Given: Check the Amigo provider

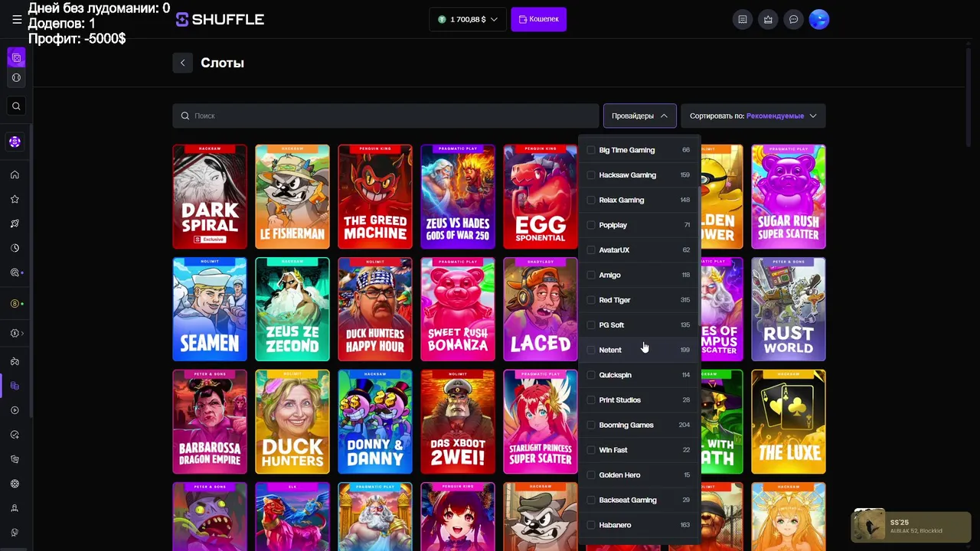Looking at the screenshot, I should [x=591, y=275].
